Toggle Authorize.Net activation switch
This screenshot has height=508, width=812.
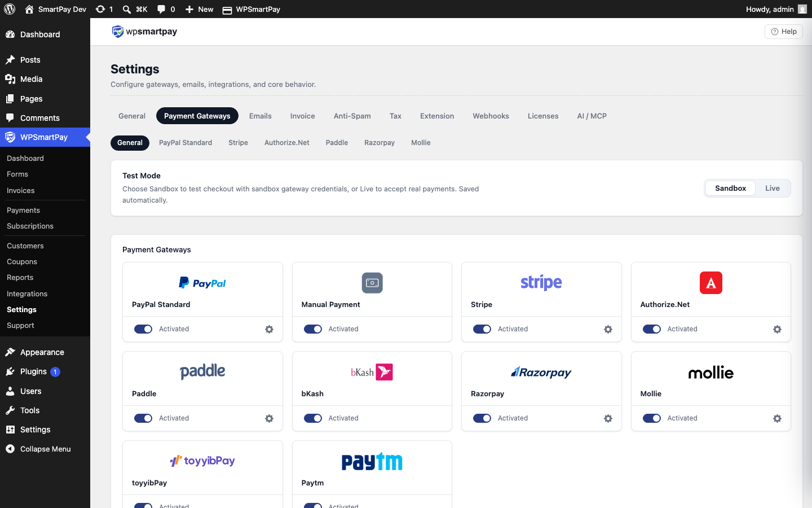tap(652, 329)
